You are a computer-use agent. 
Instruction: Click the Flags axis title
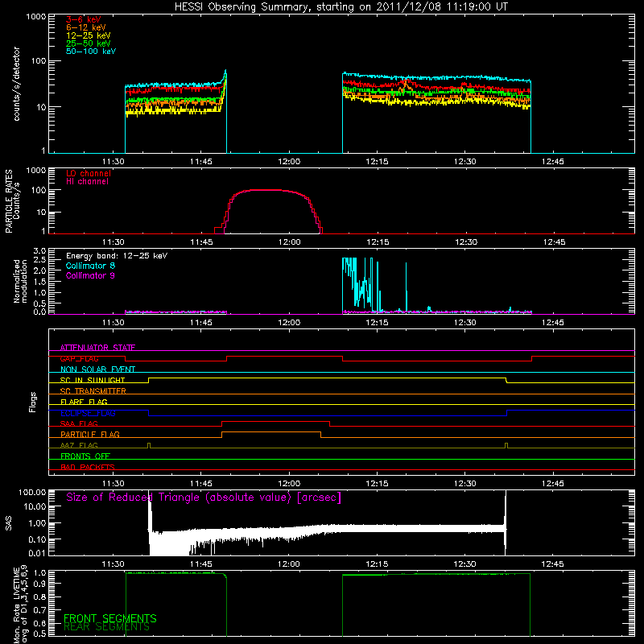point(32,402)
